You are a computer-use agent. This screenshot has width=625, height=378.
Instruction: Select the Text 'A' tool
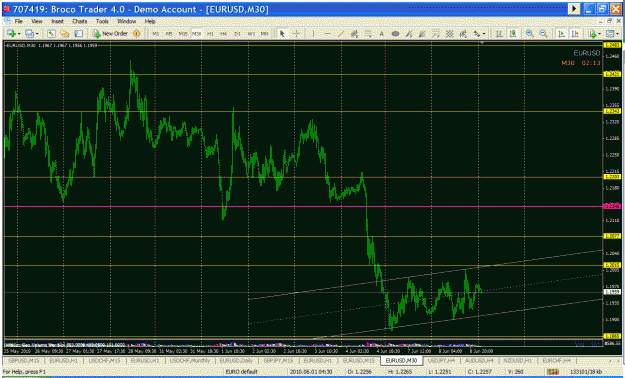[x=381, y=34]
